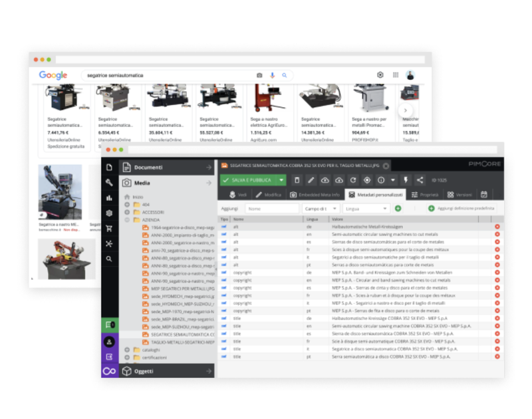This screenshot has width=532, height=419.
Task: Click the camera image-search icon in Google
Action: click(259, 75)
